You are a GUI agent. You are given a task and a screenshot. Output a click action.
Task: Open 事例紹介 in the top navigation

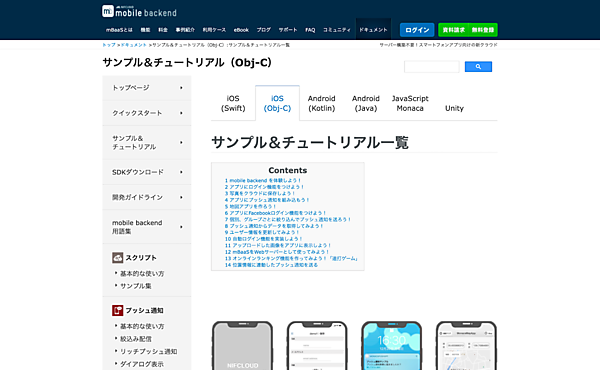click(x=185, y=30)
